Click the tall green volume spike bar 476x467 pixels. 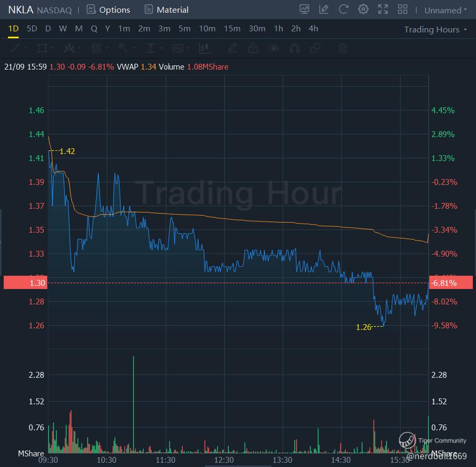tap(133, 404)
